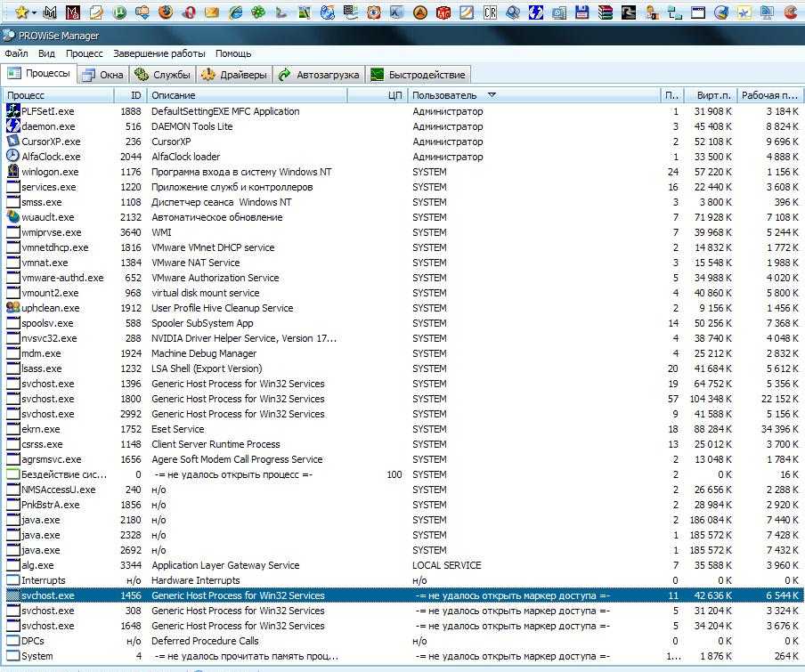
Task: Open the Вид menu
Action: 46,53
